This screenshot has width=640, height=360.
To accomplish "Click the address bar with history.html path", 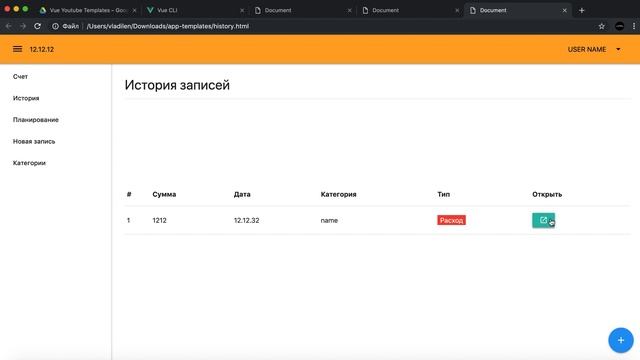I will (x=168, y=26).
